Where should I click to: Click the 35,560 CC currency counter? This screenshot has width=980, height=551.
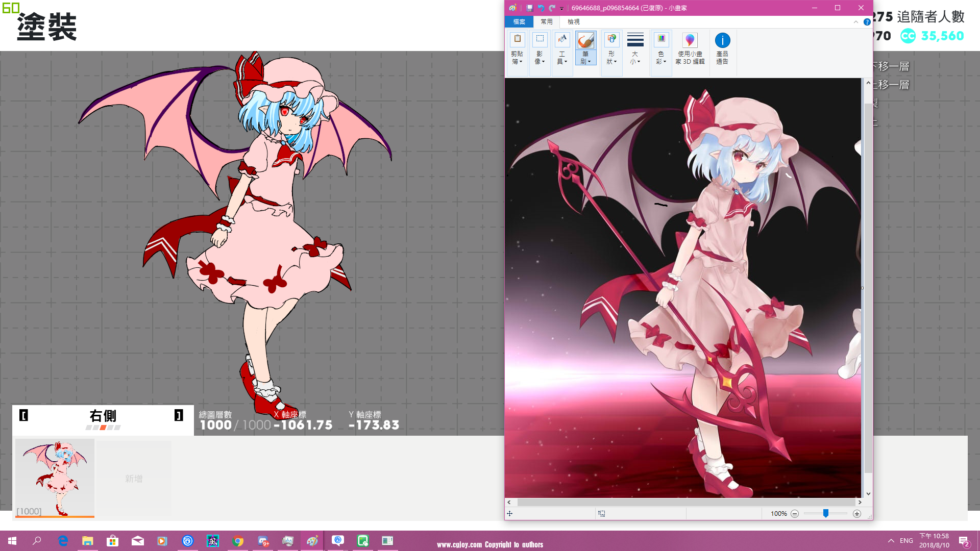coord(932,36)
